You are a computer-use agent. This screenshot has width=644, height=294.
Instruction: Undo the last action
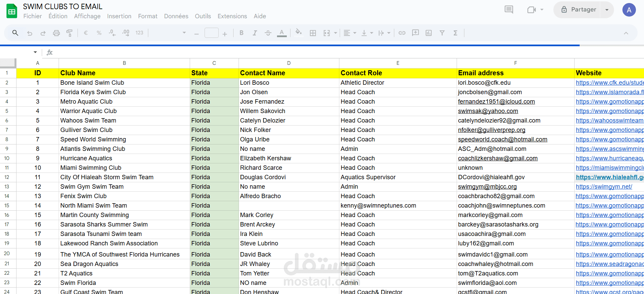coord(30,33)
